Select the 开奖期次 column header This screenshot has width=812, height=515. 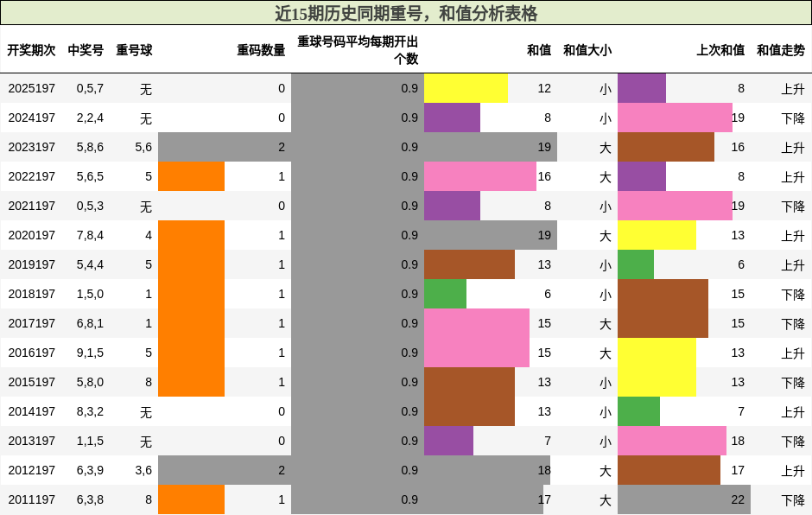click(31, 50)
